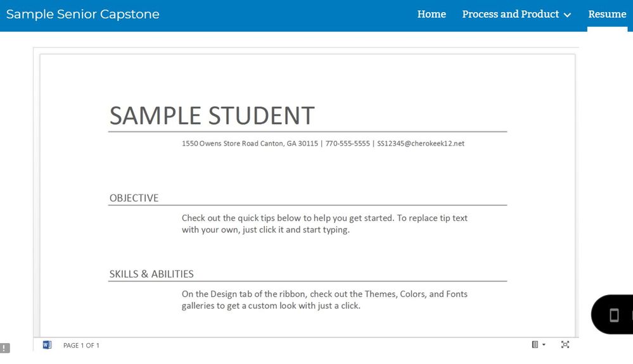Go to the Home page
Screen dimensions: 633x364
point(432,14)
